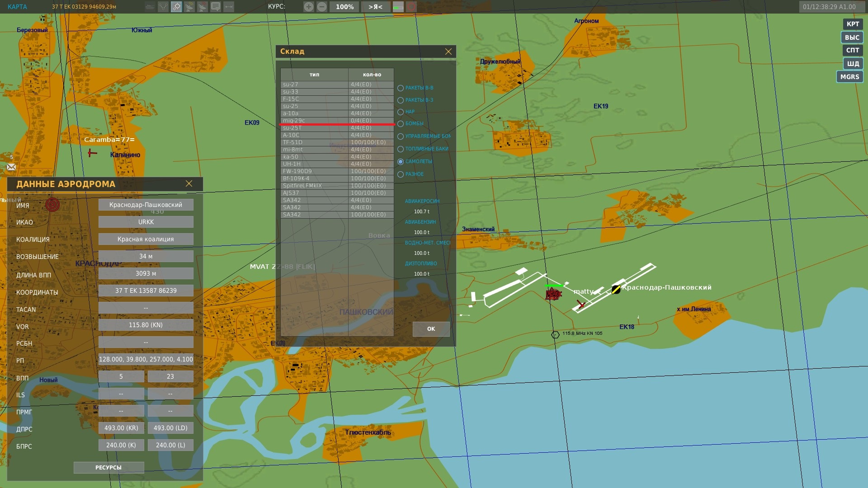Image resolution: width=868 pixels, height=488 pixels.
Task: Select БОМБЫ radio button
Action: tap(401, 124)
